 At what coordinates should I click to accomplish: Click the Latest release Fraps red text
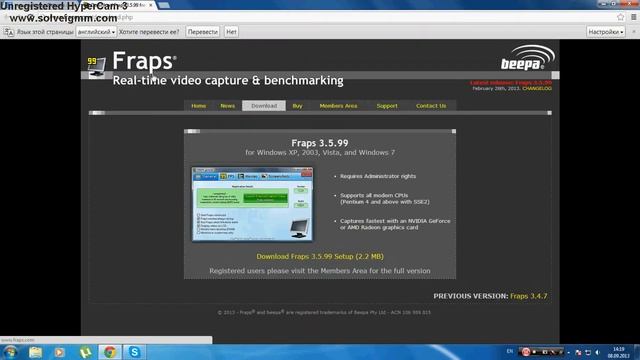pos(511,83)
